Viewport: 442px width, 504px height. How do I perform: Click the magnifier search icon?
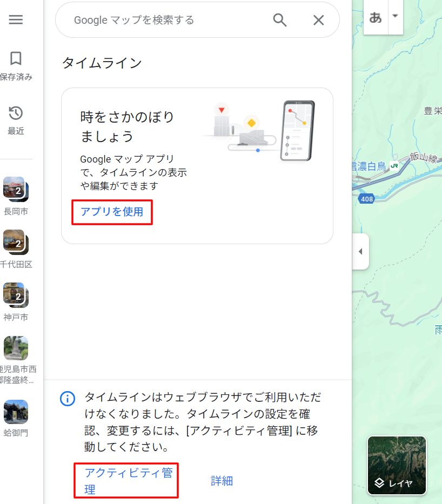click(x=279, y=20)
